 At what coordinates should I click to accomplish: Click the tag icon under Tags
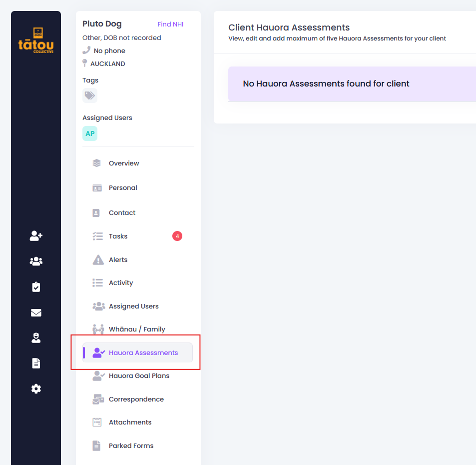[x=90, y=95]
